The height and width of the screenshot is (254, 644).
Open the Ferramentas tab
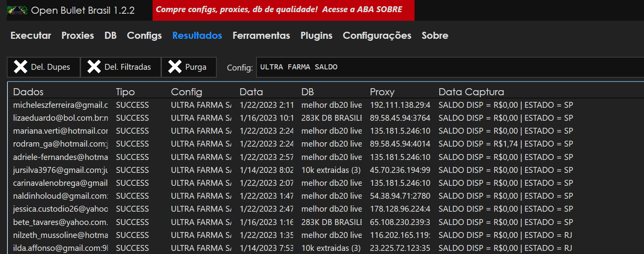(x=261, y=36)
